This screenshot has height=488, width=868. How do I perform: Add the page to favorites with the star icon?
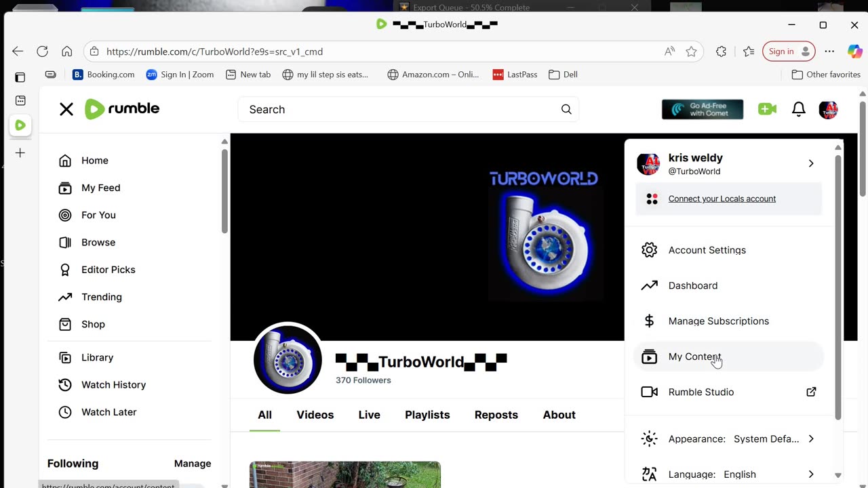click(x=691, y=52)
